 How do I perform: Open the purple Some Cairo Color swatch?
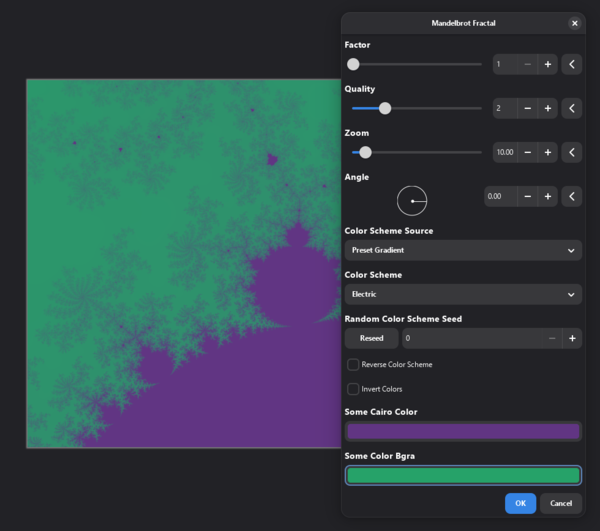pyautogui.click(x=462, y=431)
